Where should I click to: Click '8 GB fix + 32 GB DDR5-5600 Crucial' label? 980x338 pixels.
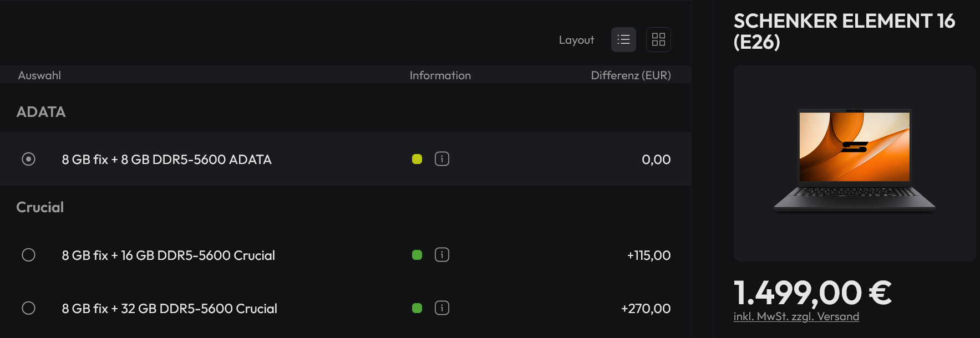click(169, 309)
